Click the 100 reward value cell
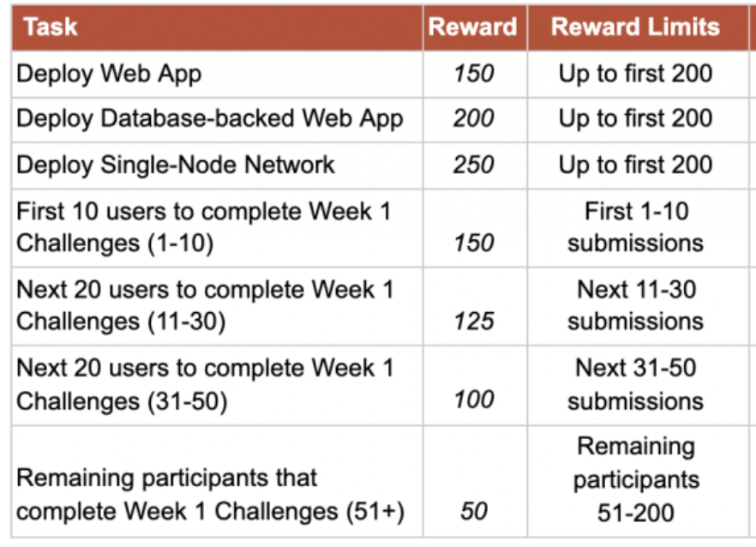The height and width of the screenshot is (547, 756). coord(474,400)
